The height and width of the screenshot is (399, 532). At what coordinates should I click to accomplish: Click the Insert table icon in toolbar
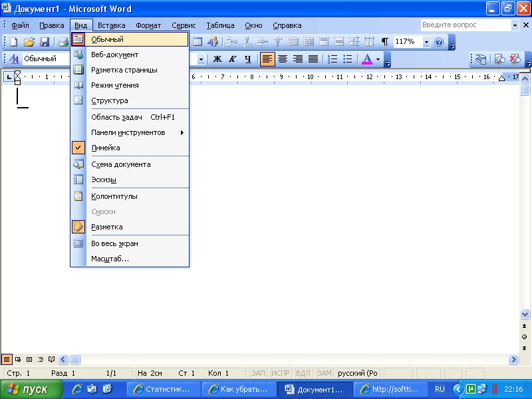coord(197,42)
